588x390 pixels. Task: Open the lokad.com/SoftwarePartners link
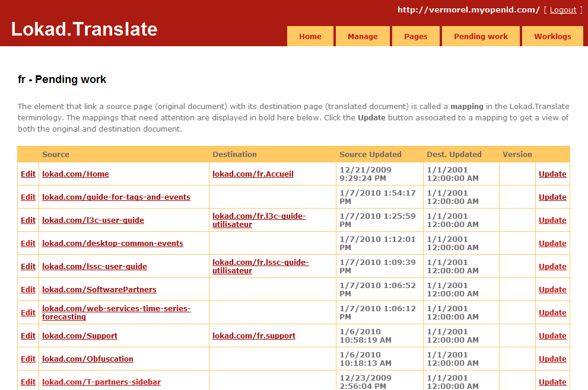pyautogui.click(x=99, y=290)
